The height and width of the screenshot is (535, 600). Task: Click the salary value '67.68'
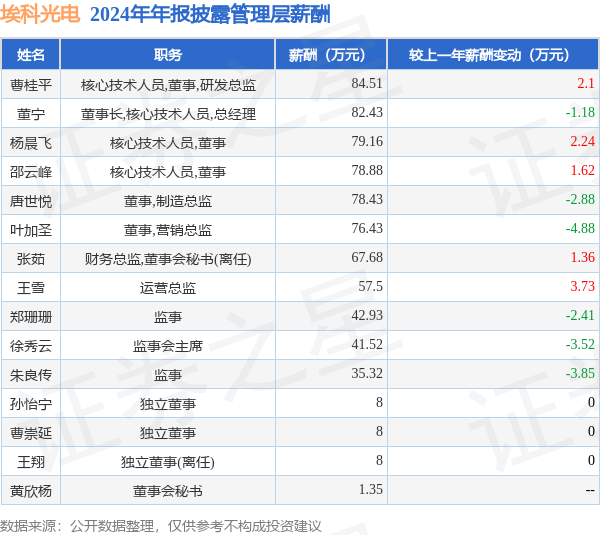pyautogui.click(x=367, y=258)
